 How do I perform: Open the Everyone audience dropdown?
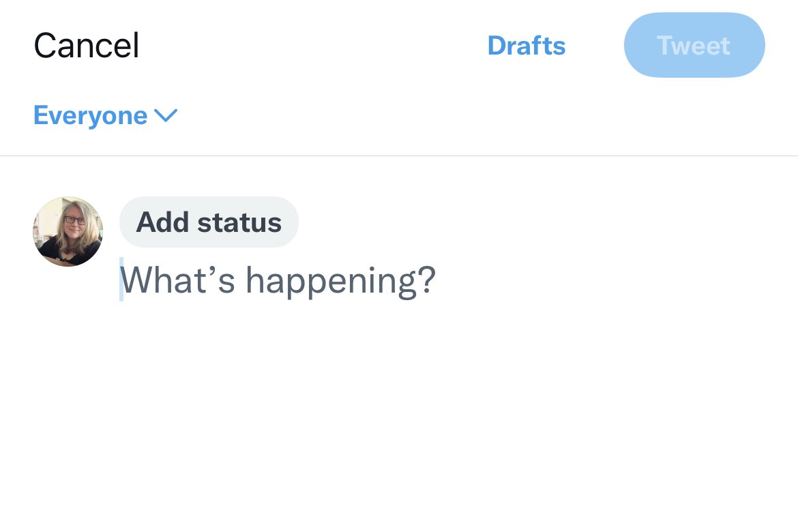coord(105,116)
